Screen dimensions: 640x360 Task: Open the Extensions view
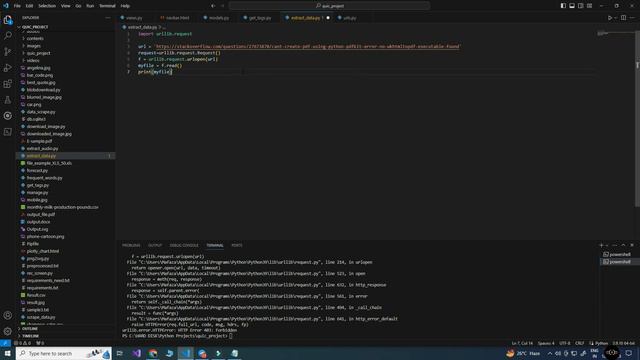click(x=8, y=84)
